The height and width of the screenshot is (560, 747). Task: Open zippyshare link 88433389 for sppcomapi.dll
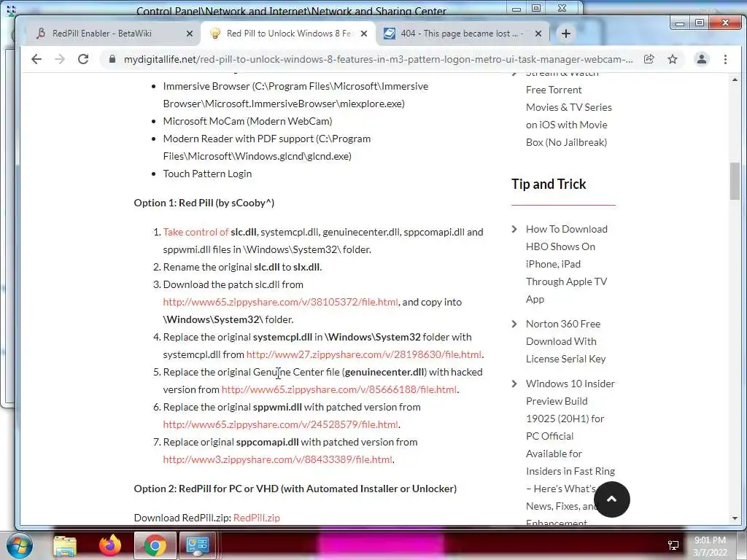[x=277, y=459]
